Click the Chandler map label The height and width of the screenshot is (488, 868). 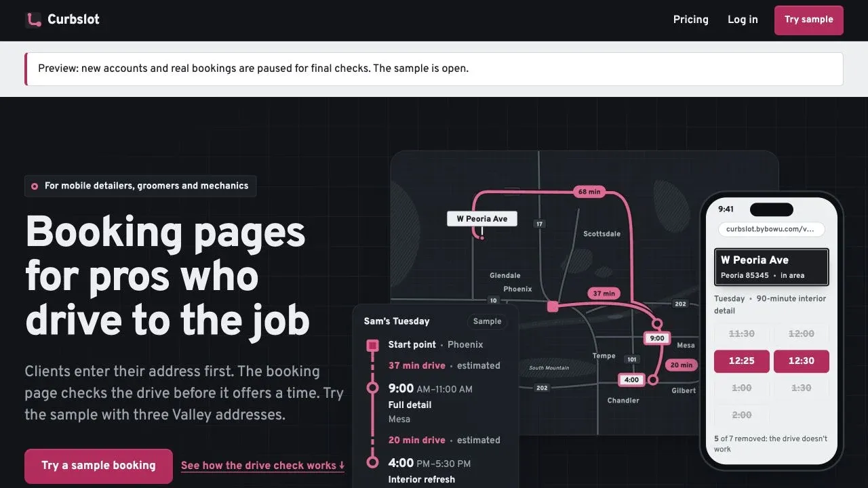click(623, 401)
